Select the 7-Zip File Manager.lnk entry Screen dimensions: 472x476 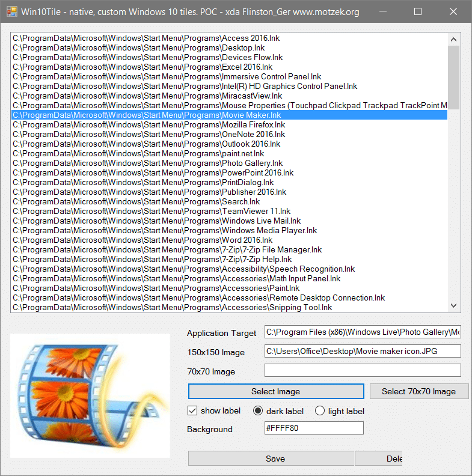229,249
